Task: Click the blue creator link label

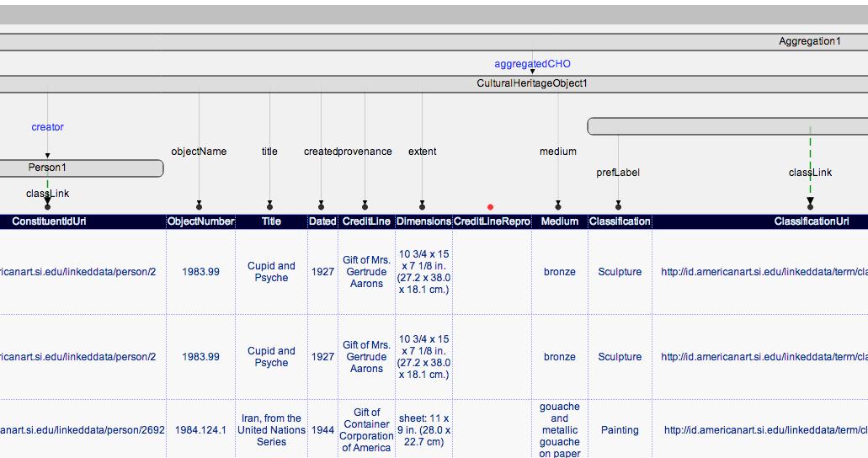Action: point(47,127)
